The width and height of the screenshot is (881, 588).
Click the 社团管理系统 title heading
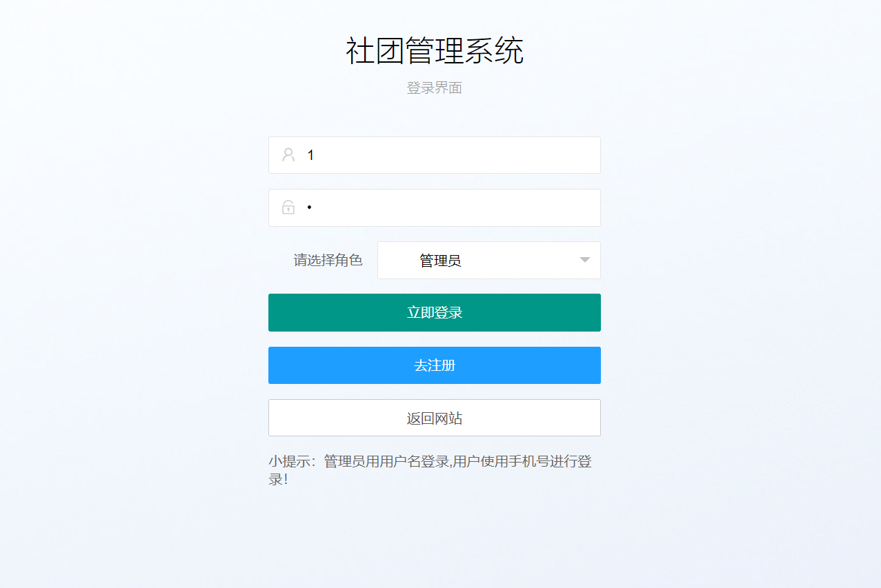point(435,51)
